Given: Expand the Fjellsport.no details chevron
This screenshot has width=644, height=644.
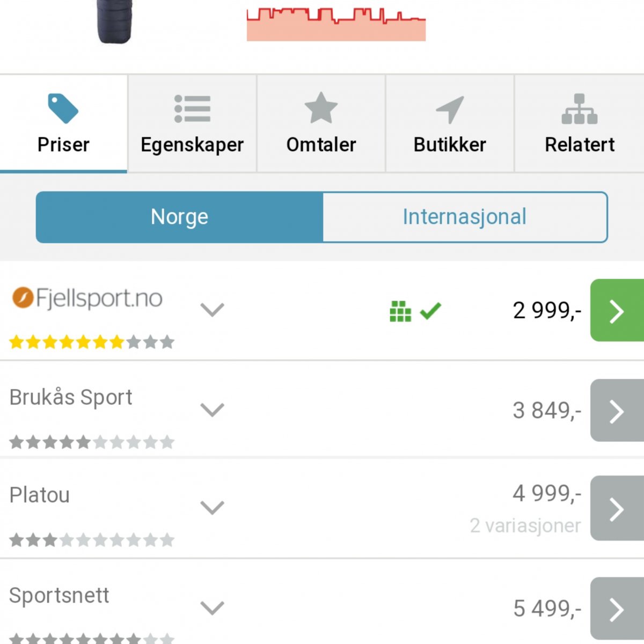Looking at the screenshot, I should tap(212, 310).
